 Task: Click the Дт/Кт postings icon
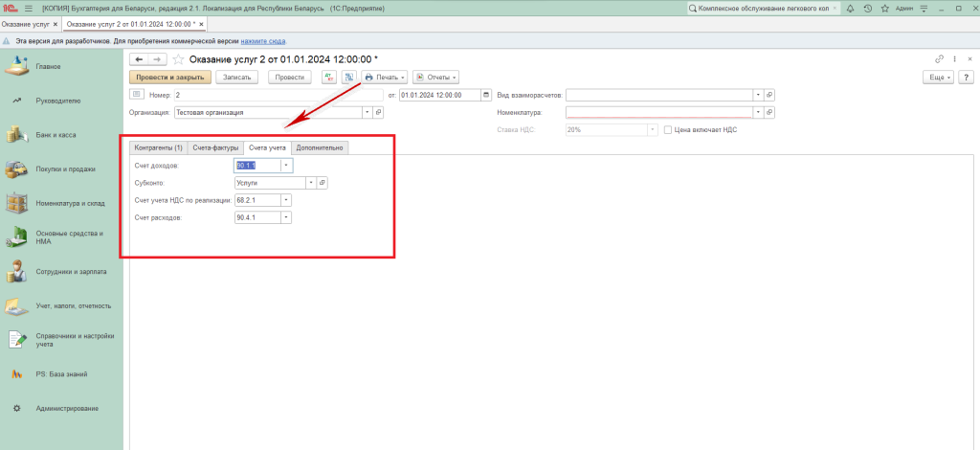[x=329, y=77]
